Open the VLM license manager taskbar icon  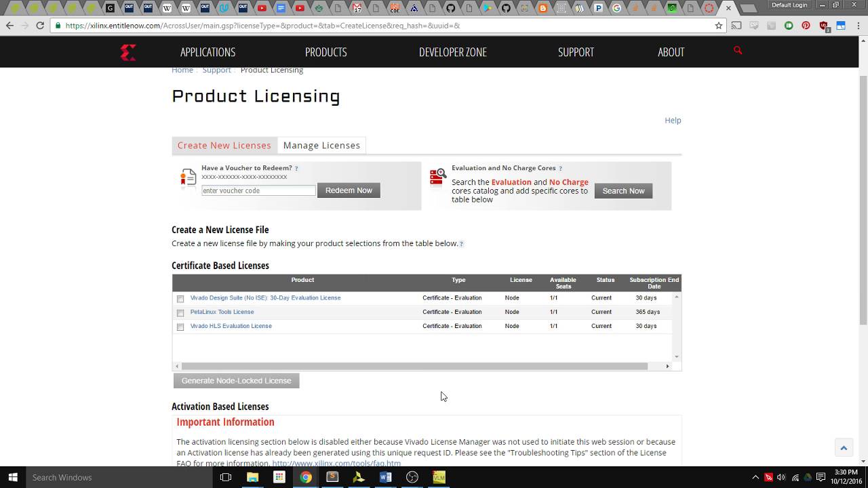click(x=439, y=477)
